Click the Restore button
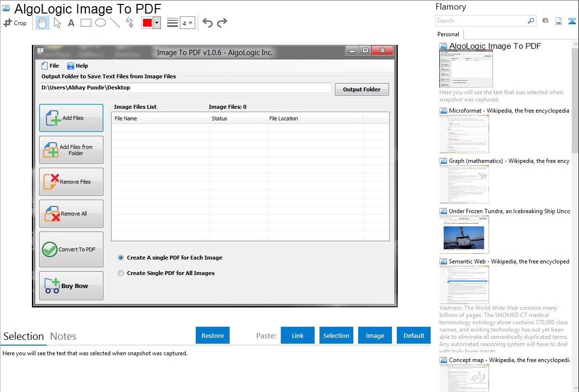The height and width of the screenshot is (392, 579). point(213,335)
